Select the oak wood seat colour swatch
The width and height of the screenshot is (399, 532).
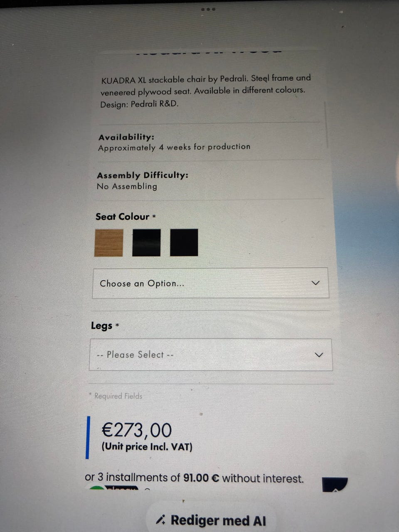[109, 243]
